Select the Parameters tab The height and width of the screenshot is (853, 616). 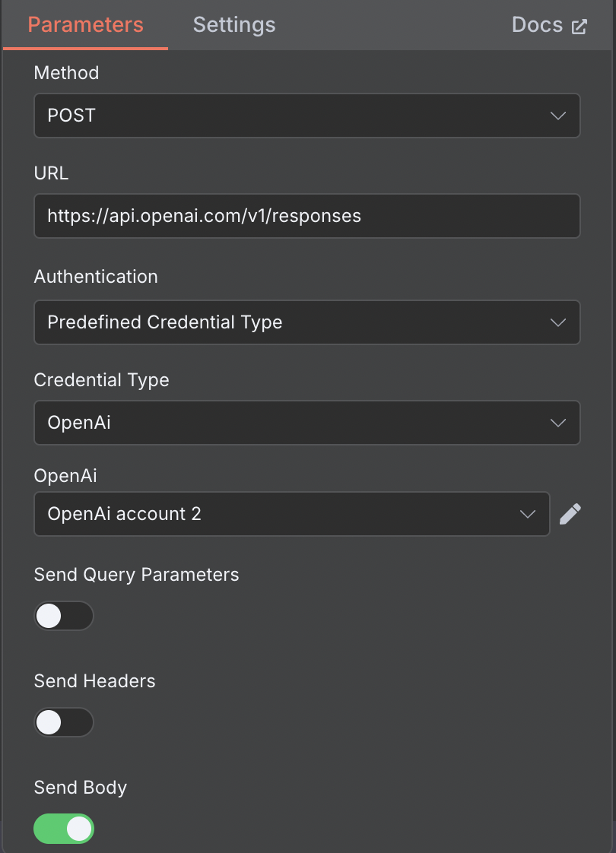tap(85, 25)
